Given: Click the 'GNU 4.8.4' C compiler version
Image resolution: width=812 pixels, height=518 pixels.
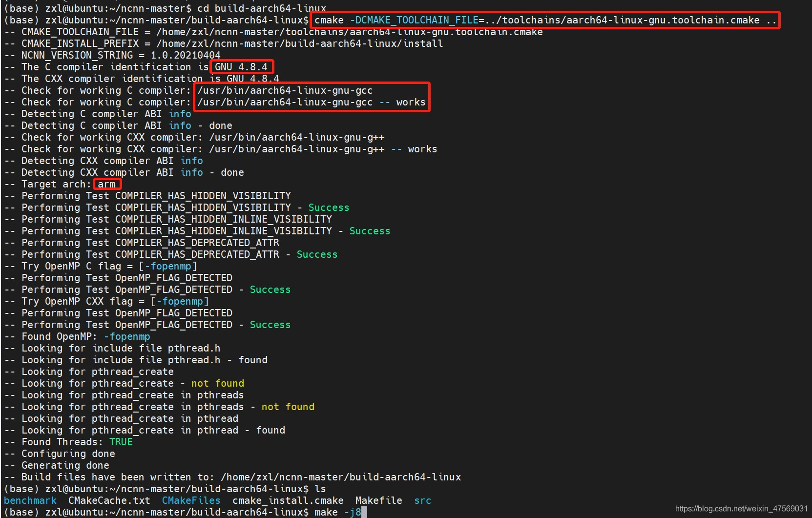Looking at the screenshot, I should pos(241,67).
